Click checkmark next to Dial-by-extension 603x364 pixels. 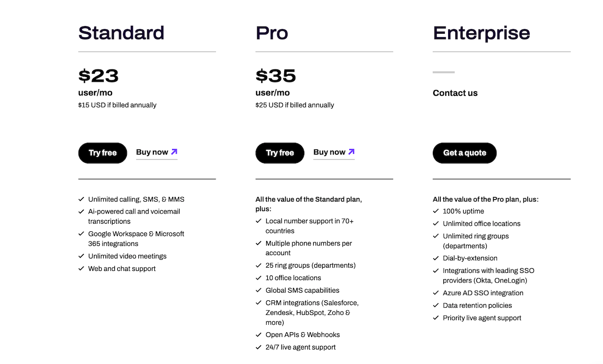click(436, 258)
